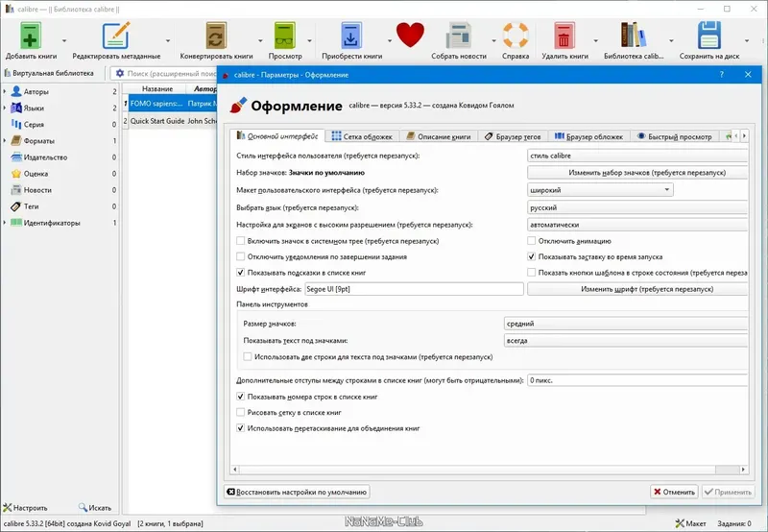The height and width of the screenshot is (532, 768).
Task: Click the Сохранить на диск floppy icon
Action: [708, 36]
